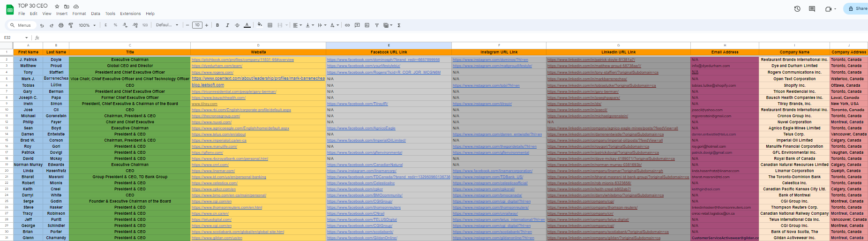
Task: Open the number format 123 menu
Action: 145,25
